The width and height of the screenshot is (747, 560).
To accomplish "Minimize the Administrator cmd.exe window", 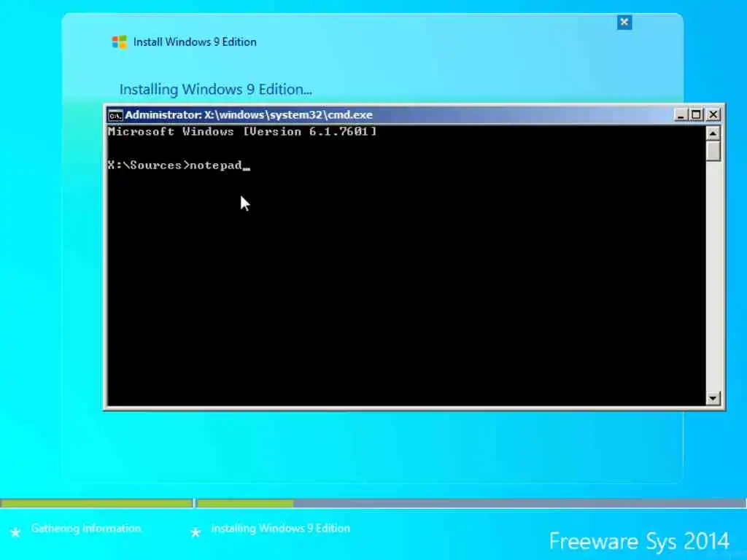I will pos(681,114).
